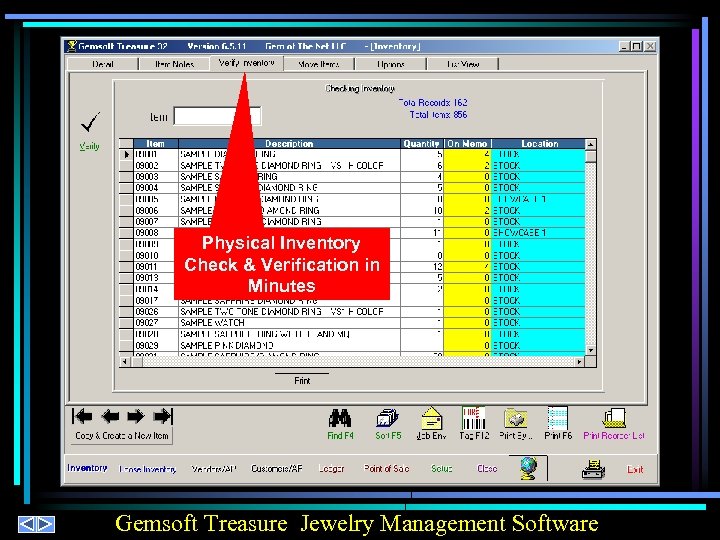Select item row 09008
This screenshot has width=720, height=540.
point(352,233)
